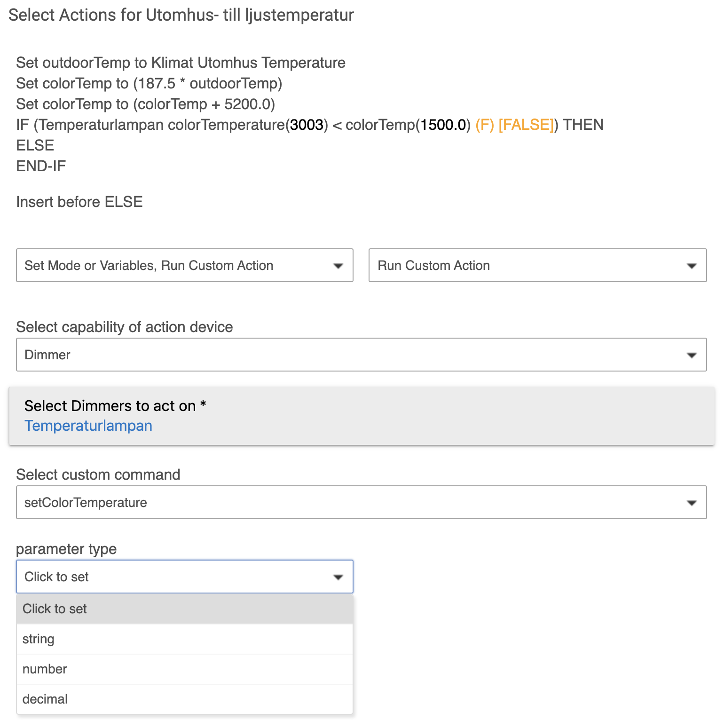Click the END-IF action line
The width and height of the screenshot is (724, 728).
pos(41,166)
